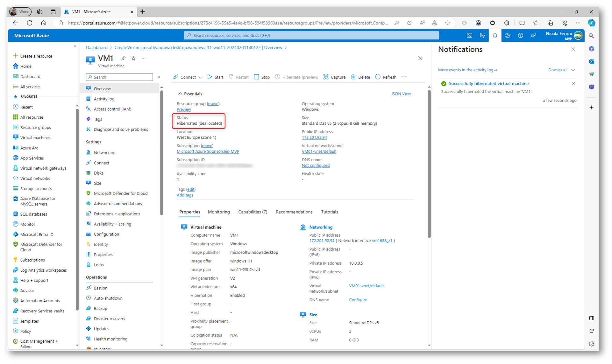This screenshot has width=612, height=364.
Task: Click Start virtual machine button
Action: 216,77
